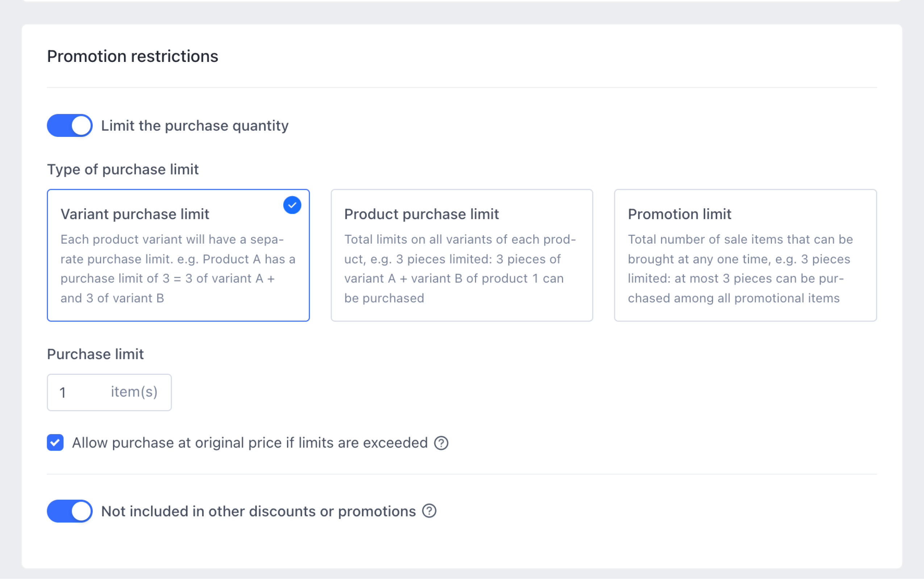
Task: Click the Promotion limit description paragraph
Action: tap(740, 268)
